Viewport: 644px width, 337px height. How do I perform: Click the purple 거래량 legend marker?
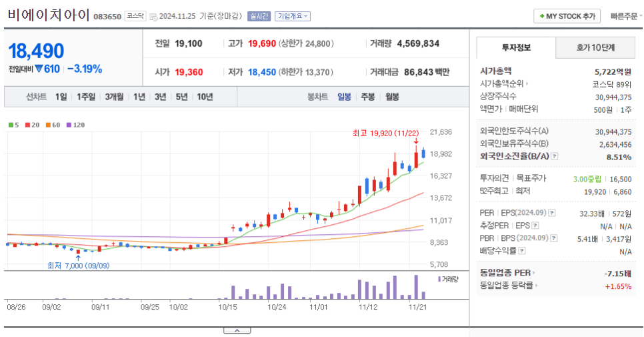click(x=439, y=279)
